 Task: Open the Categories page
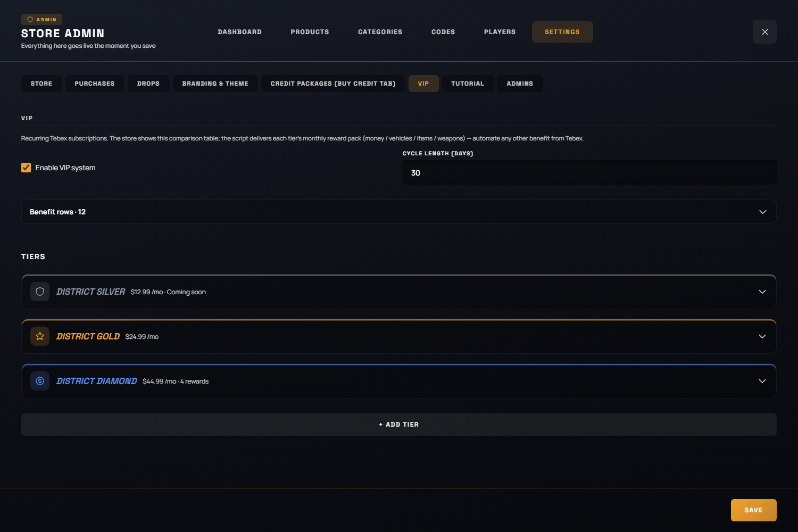[380, 32]
